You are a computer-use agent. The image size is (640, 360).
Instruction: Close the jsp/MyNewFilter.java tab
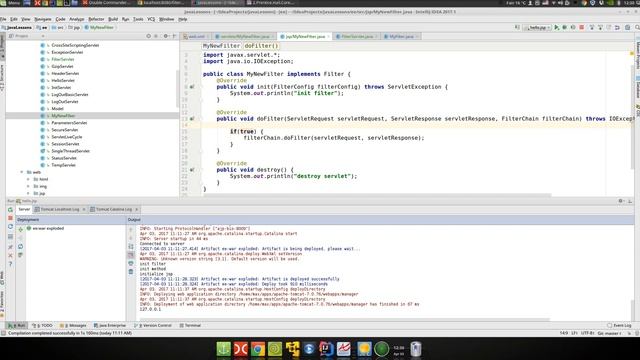[329, 36]
